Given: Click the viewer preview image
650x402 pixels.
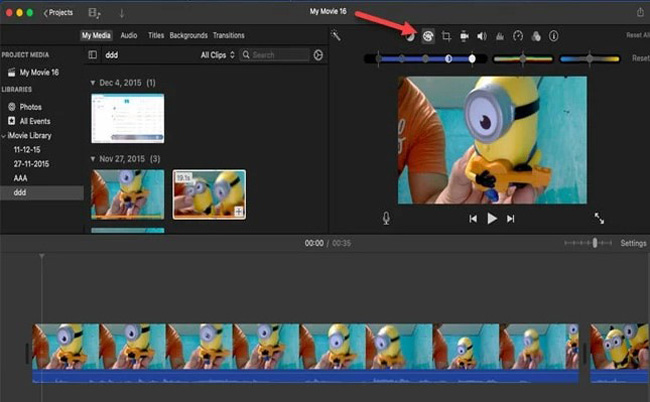Looking at the screenshot, I should 492,140.
